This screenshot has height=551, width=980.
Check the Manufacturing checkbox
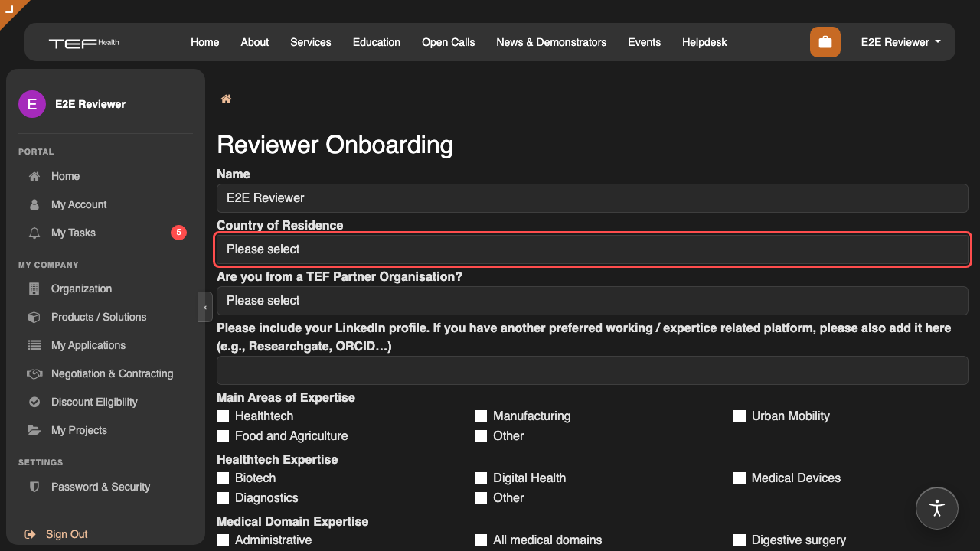pyautogui.click(x=481, y=416)
